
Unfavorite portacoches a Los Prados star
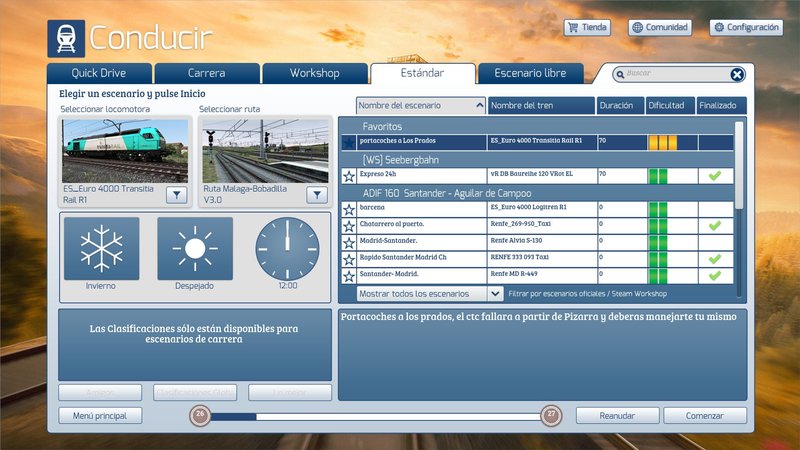[x=349, y=143]
